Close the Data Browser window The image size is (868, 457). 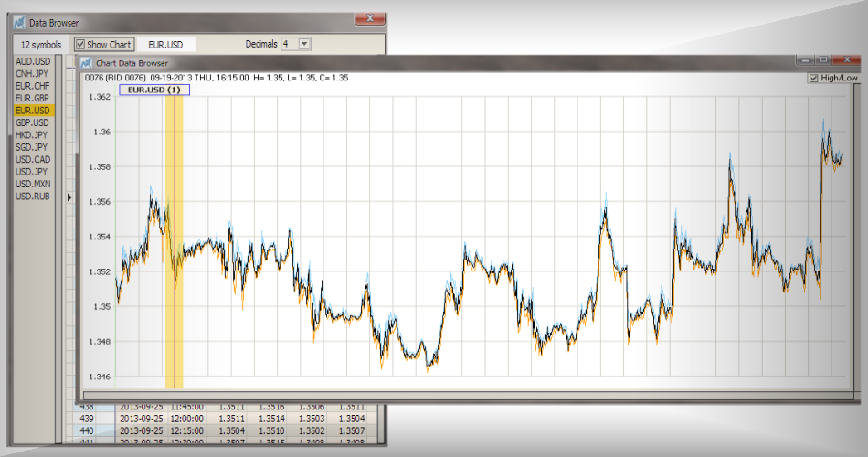pos(368,19)
